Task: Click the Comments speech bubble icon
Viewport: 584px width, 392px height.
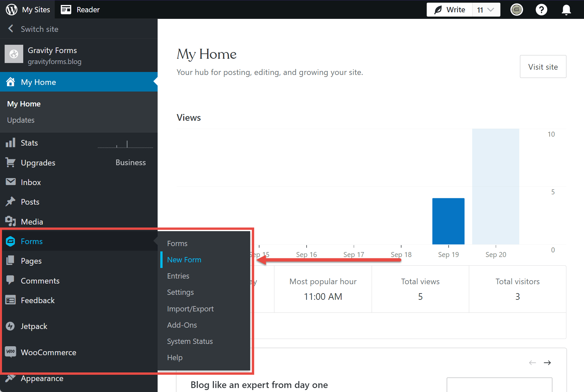Action: (10, 280)
